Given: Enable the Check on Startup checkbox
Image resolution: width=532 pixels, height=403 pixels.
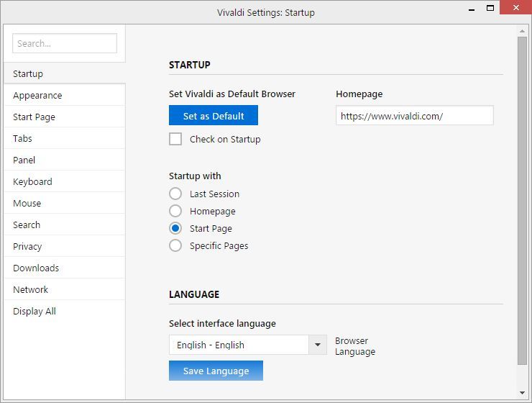Looking at the screenshot, I should coord(175,139).
